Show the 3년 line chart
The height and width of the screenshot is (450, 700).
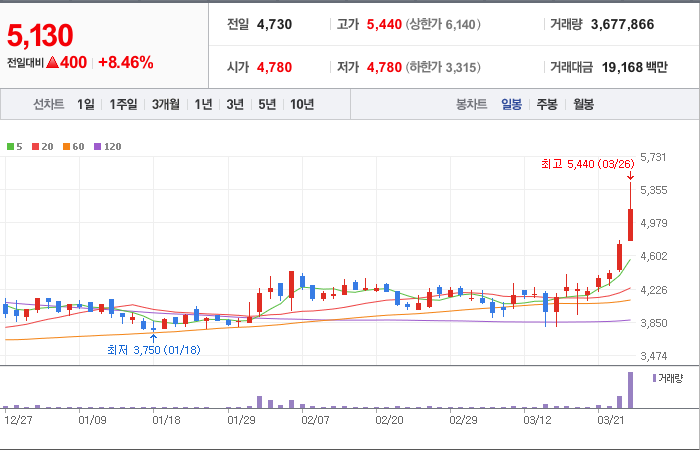(x=235, y=104)
